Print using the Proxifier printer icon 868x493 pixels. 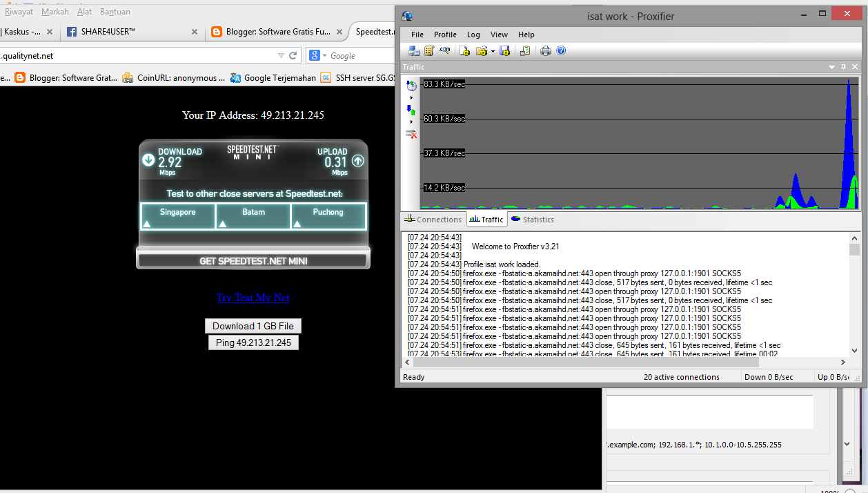click(x=546, y=51)
